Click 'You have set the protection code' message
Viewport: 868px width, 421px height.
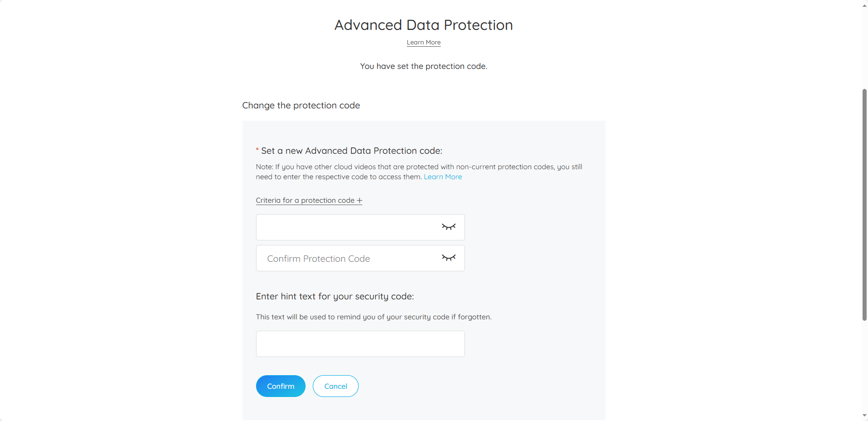424,66
